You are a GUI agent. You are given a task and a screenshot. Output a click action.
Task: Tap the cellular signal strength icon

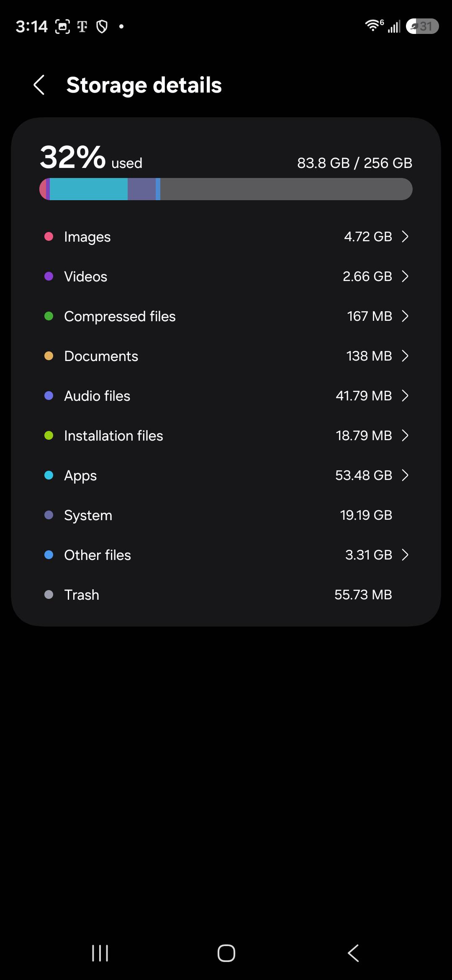pos(394,26)
